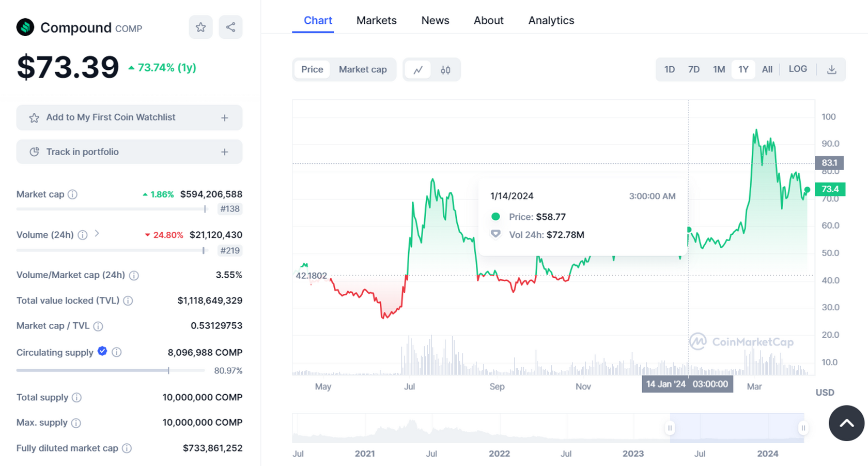This screenshot has height=466, width=868.
Task: Switch to the Markets tab
Action: [x=377, y=20]
